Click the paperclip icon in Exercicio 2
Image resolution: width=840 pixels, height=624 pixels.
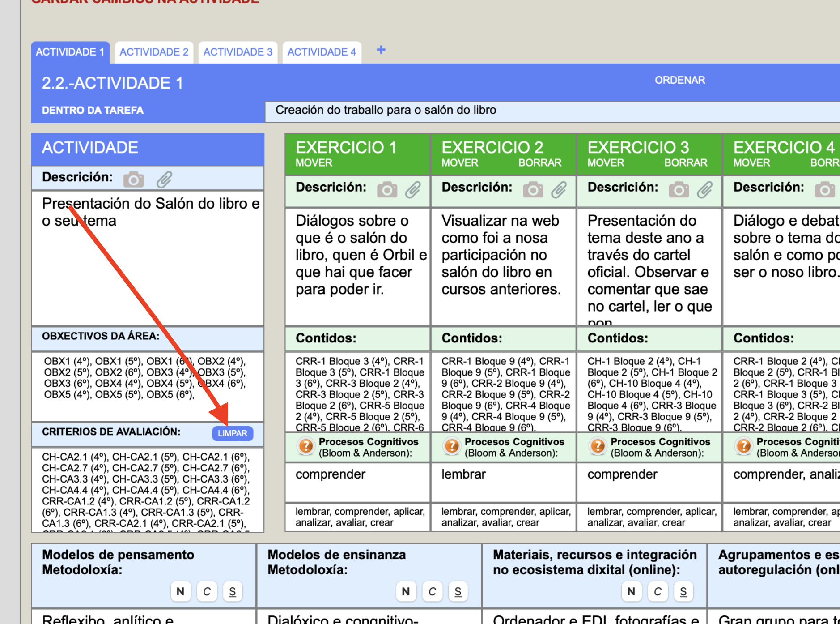[559, 190]
